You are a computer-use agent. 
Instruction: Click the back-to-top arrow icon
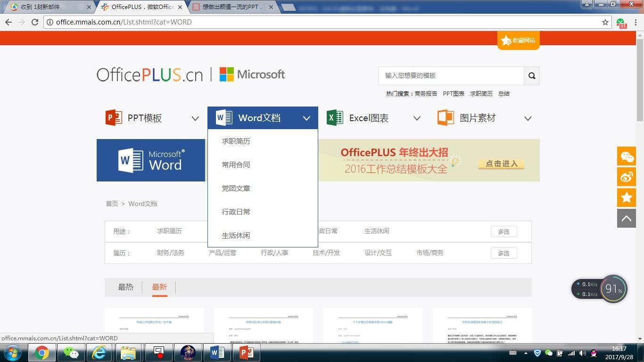[627, 218]
